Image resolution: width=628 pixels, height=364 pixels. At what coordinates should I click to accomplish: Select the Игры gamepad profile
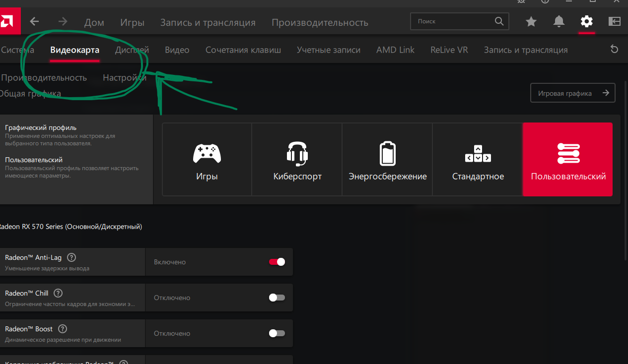point(207,160)
